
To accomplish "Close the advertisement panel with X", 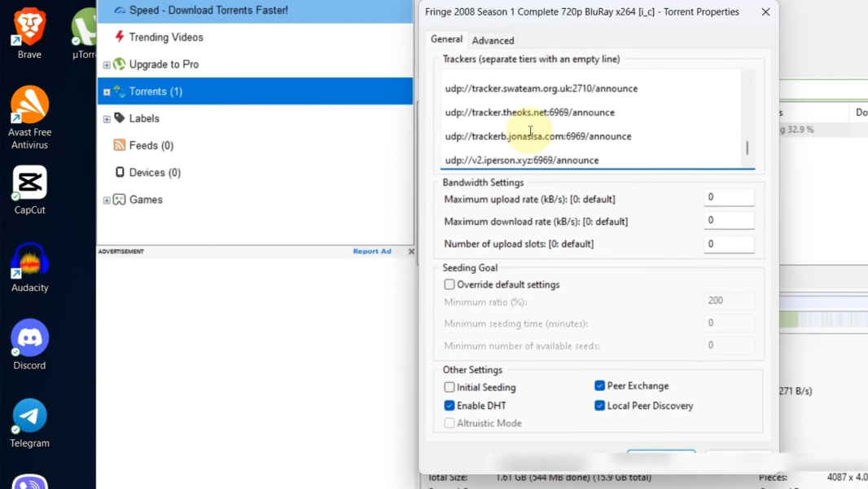I will [410, 251].
